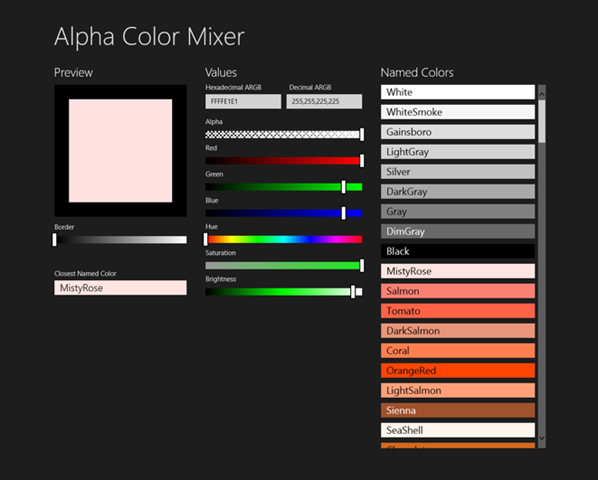Click the Closest Named Color MistyRose box
Viewport: 598px width, 480px height.
pyautogui.click(x=121, y=288)
